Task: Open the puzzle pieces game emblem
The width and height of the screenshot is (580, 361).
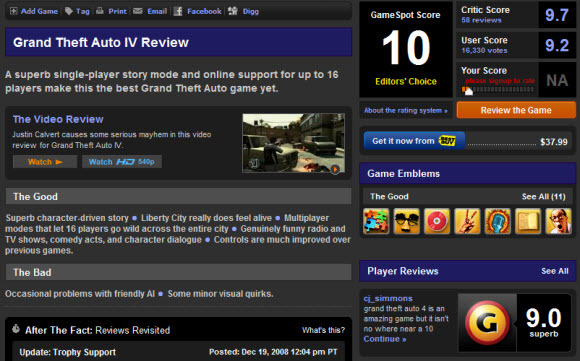Action: click(376, 221)
